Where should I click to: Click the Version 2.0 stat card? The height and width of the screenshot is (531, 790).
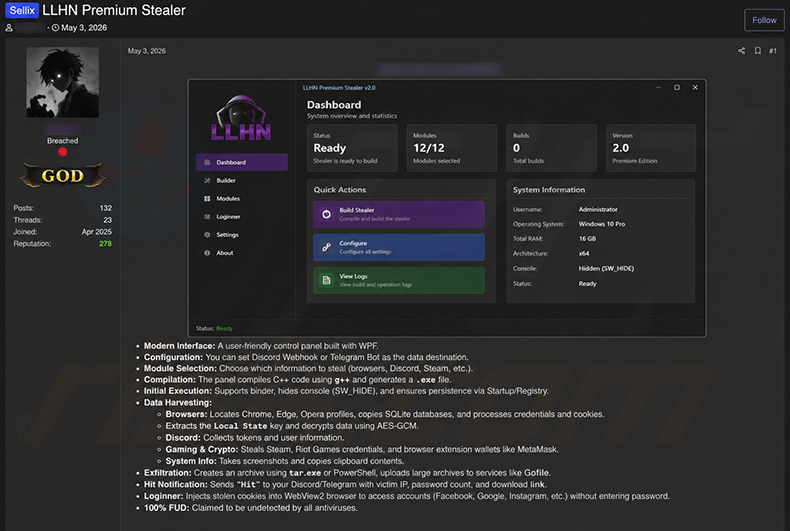pos(651,148)
